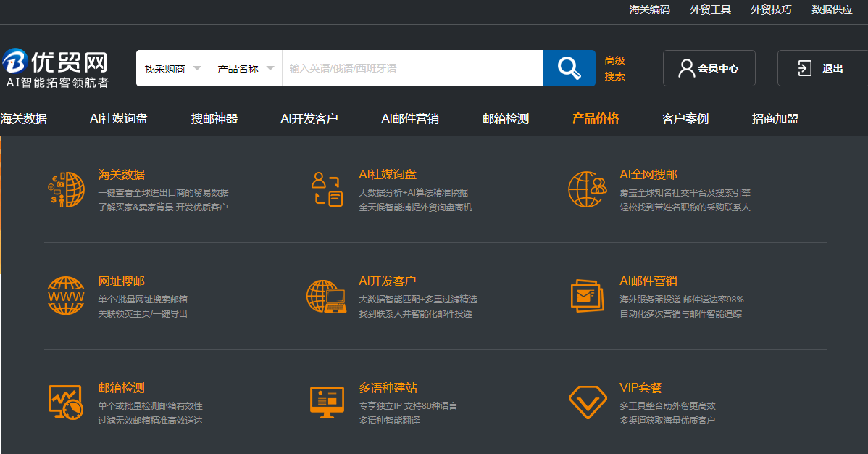Click the AI全网搜邮 globe-people icon
This screenshot has width=868, height=454.
pyautogui.click(x=588, y=189)
